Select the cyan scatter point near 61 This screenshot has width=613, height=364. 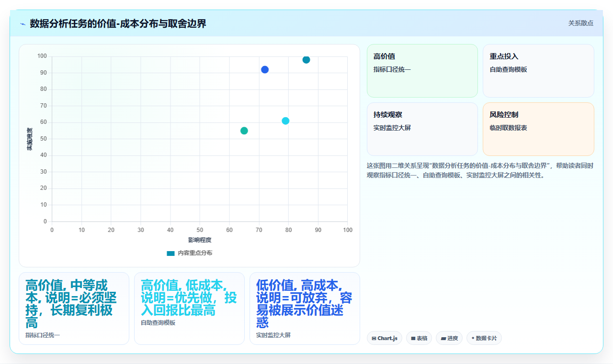pyautogui.click(x=285, y=121)
